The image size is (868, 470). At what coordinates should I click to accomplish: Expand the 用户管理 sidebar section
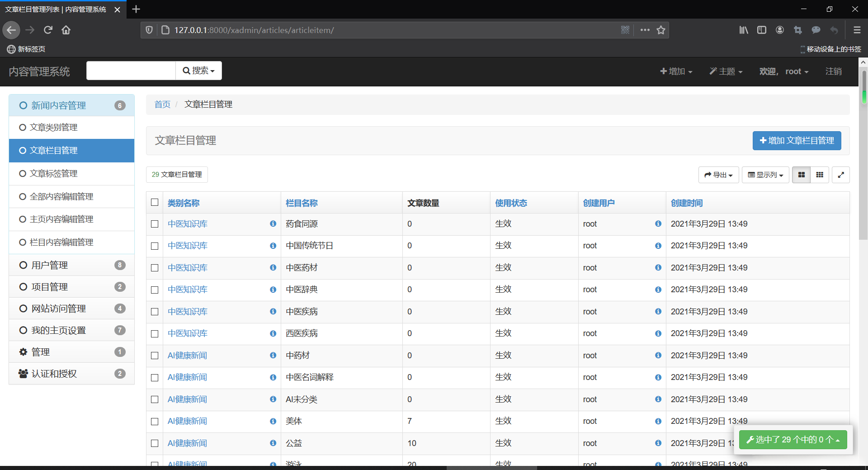click(x=50, y=265)
